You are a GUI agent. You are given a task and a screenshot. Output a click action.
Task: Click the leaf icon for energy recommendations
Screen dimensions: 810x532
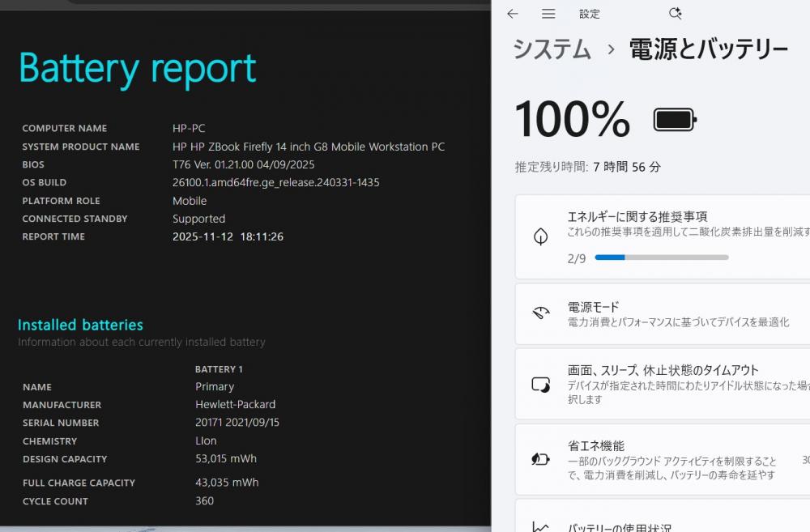pyautogui.click(x=540, y=236)
